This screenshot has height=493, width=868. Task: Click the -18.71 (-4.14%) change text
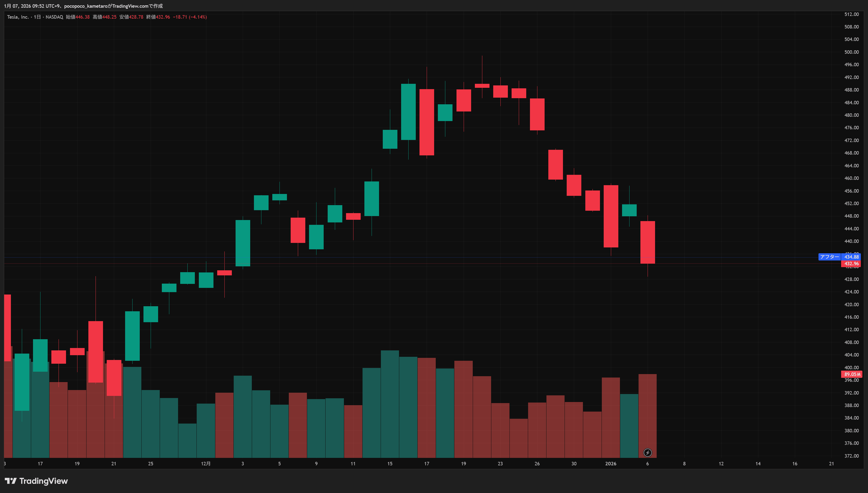190,17
